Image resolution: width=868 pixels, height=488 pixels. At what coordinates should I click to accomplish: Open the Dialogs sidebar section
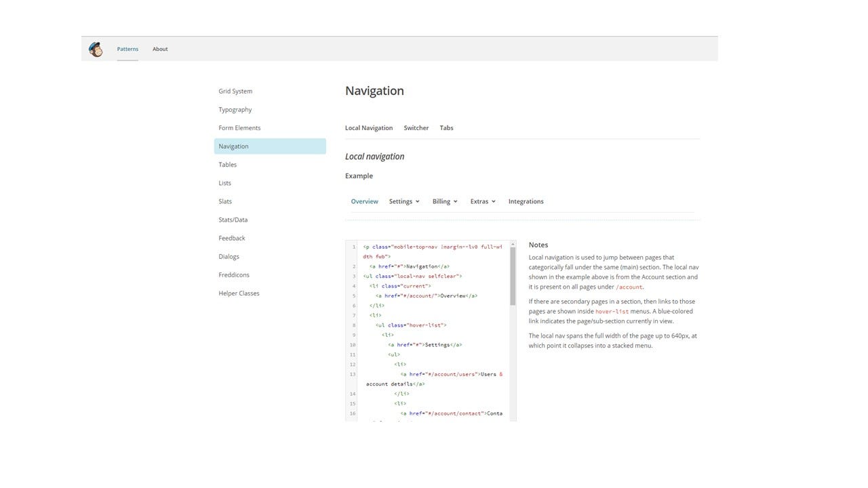tap(229, 256)
